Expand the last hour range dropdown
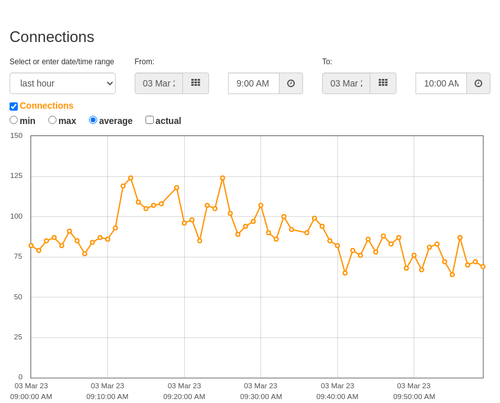Screen dimensions: 500x403 click(x=63, y=83)
